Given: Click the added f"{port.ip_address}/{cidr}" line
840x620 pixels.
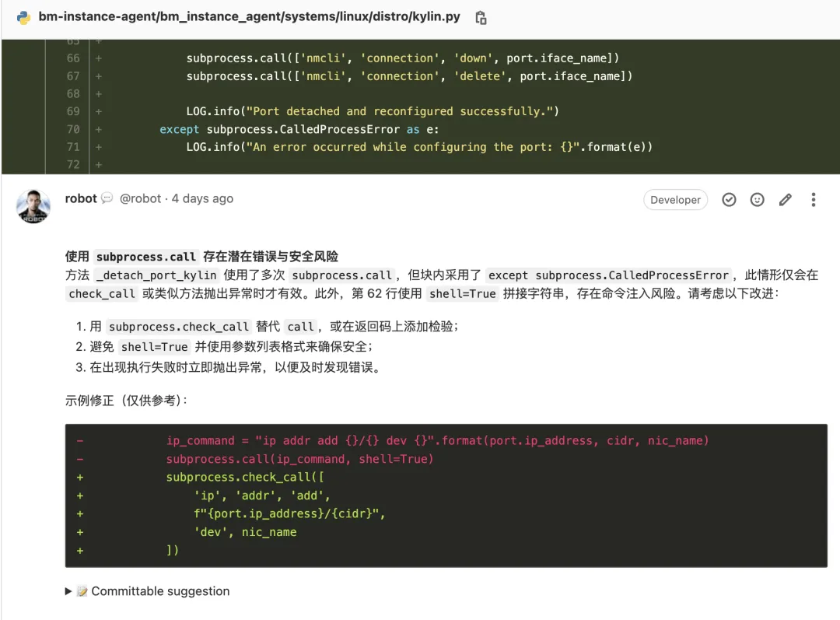Looking at the screenshot, I should (x=289, y=513).
